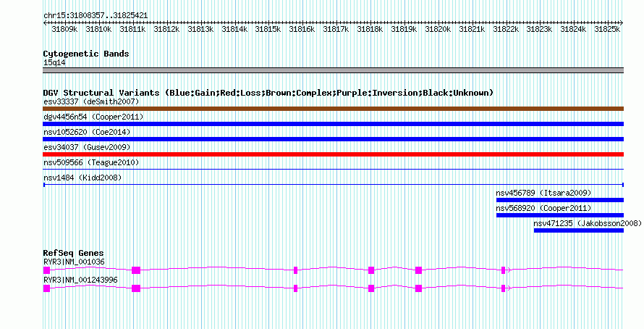Select NM_001243996 narrow exon near 31816k

[296, 288]
